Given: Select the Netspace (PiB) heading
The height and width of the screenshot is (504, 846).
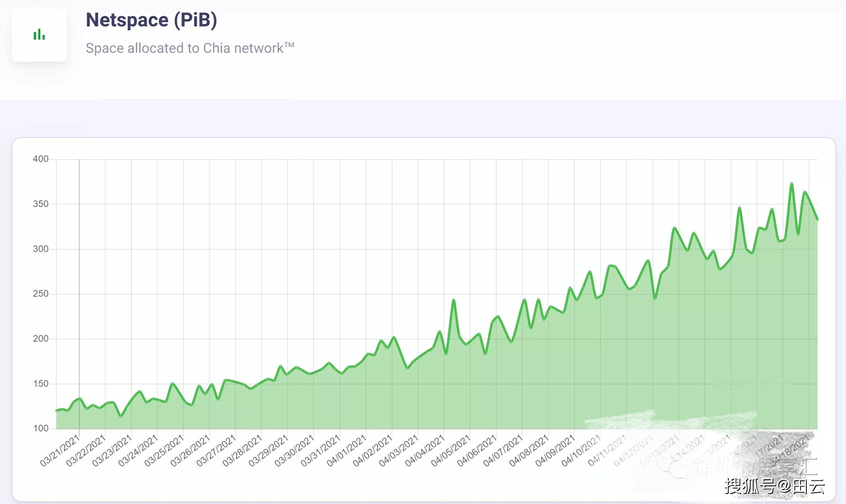Looking at the screenshot, I should coord(151,20).
